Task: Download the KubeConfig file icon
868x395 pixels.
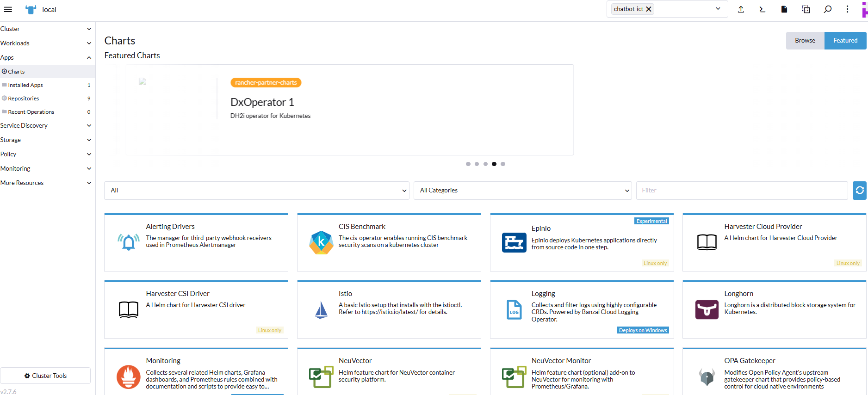Action: pos(784,9)
